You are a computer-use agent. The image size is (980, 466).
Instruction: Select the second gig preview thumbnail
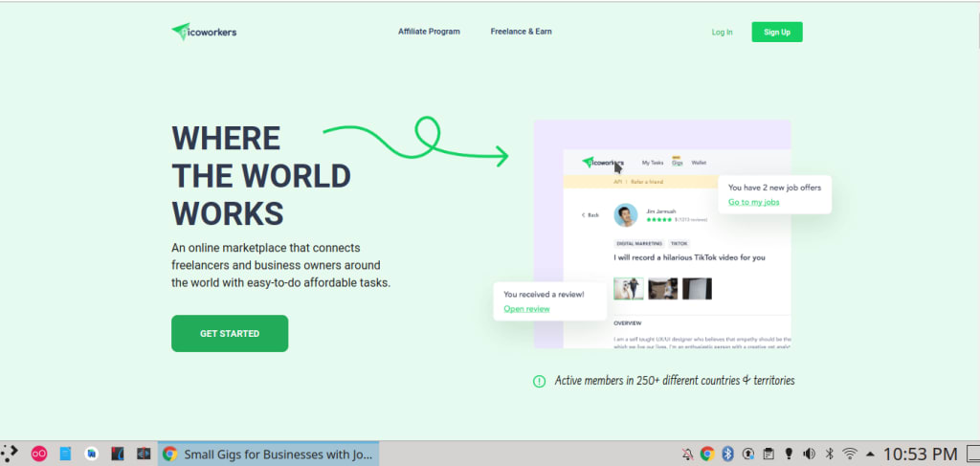click(x=662, y=289)
